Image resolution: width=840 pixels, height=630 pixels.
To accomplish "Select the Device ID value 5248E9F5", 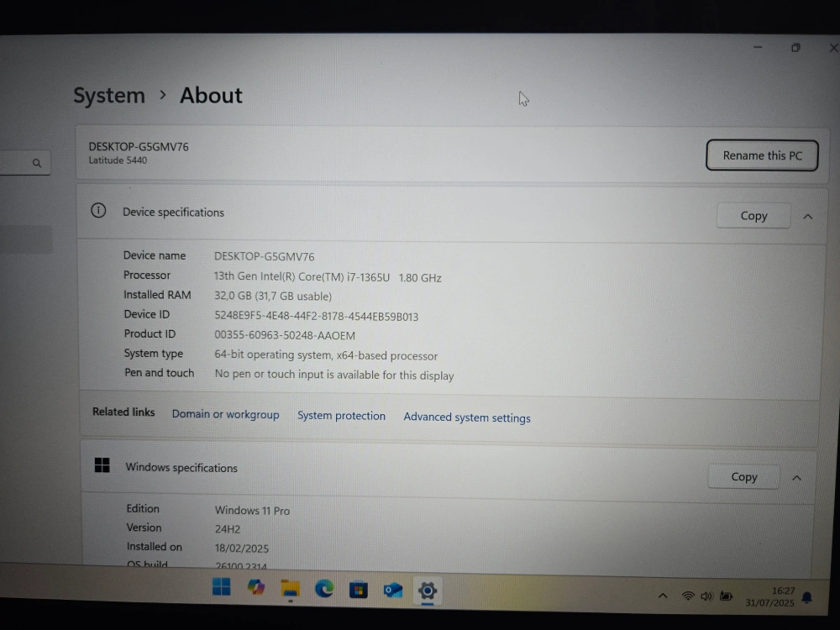I will 316,316.
